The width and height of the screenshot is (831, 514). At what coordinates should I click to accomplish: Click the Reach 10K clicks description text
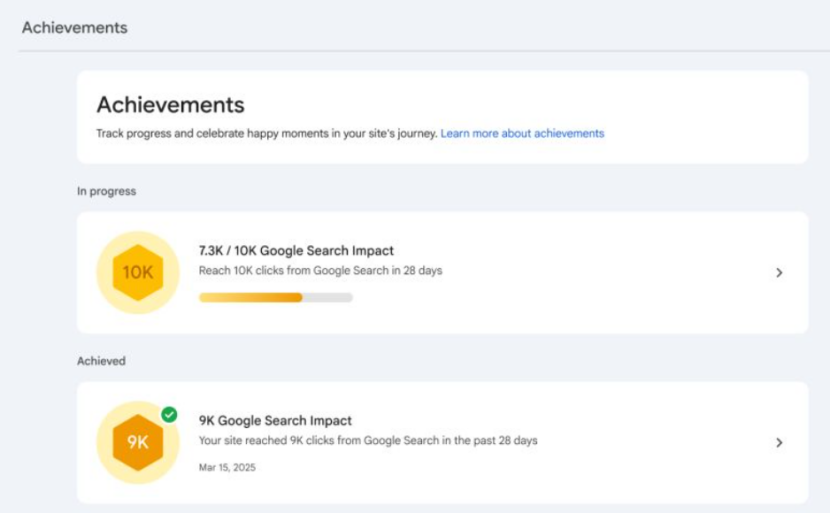coord(320,271)
